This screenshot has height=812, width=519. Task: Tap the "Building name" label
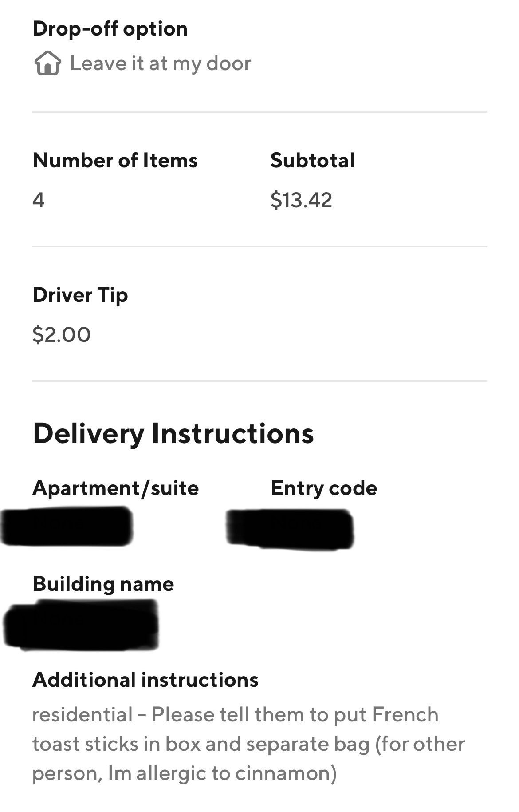(103, 584)
